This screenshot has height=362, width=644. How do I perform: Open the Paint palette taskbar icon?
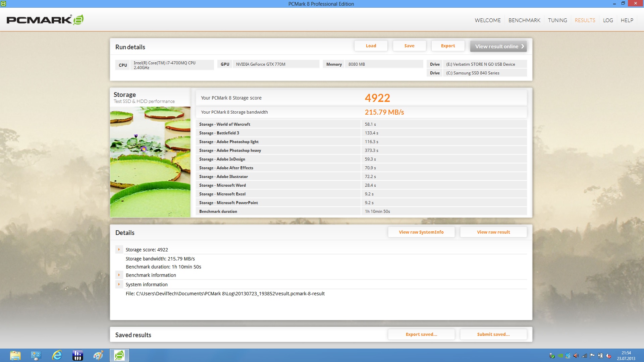pos(98,355)
